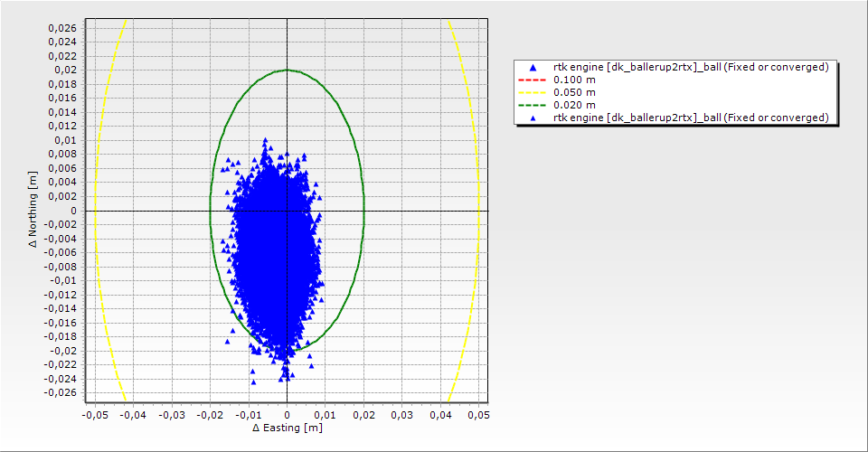
Task: Click the yellow dashed 0.050 m legend line
Action: 532,93
